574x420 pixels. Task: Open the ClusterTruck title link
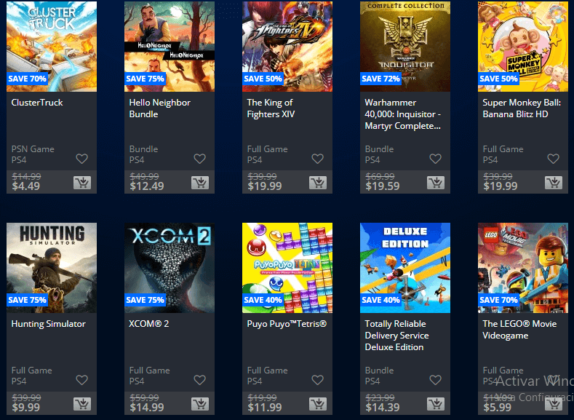[37, 103]
